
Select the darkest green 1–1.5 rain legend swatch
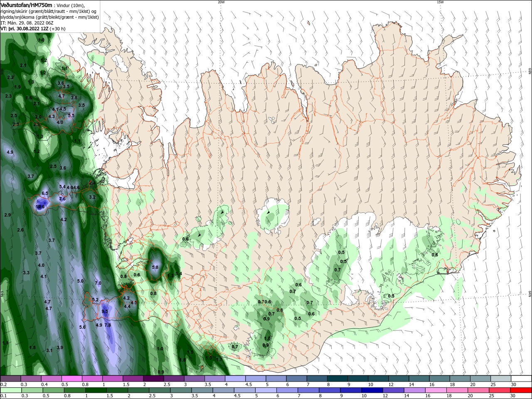coord(96,390)
